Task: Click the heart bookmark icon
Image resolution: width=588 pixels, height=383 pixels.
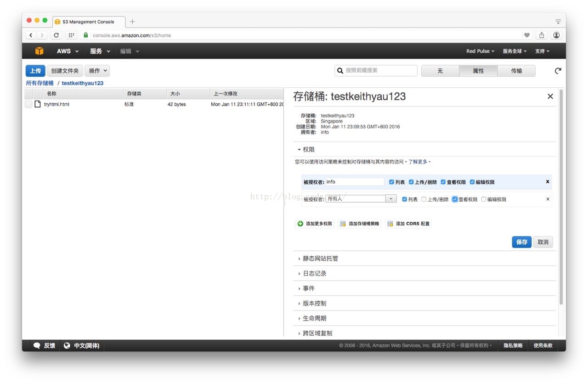Action: pyautogui.click(x=527, y=35)
